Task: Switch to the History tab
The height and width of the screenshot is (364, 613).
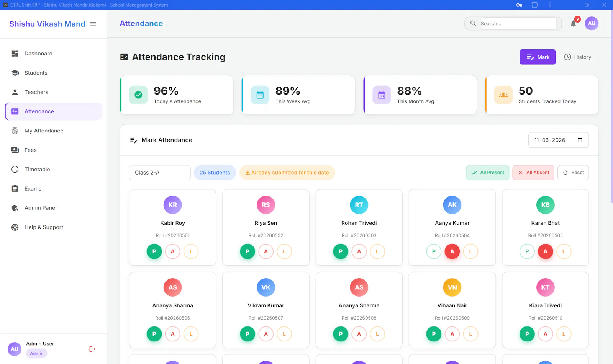Action: [x=577, y=57]
